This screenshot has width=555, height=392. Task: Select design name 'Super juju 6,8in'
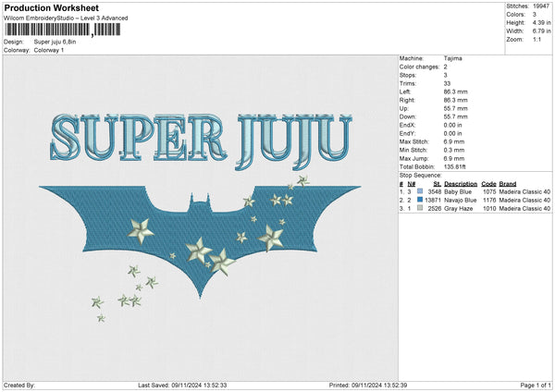pyautogui.click(x=55, y=42)
